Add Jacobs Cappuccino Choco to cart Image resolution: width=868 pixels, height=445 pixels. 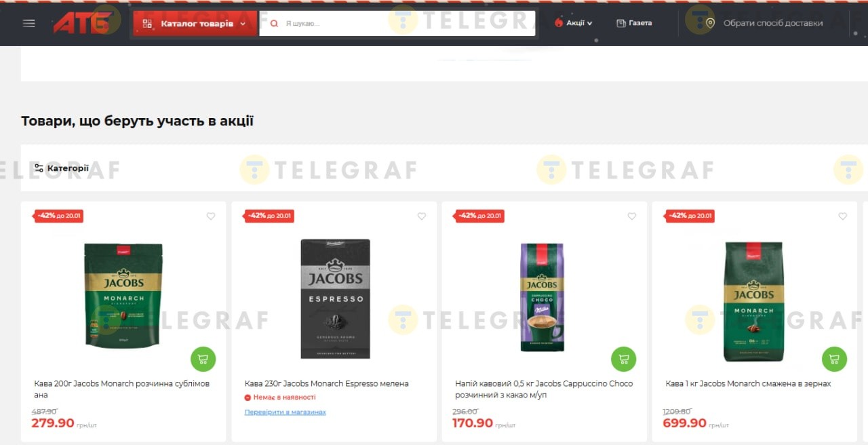[x=624, y=359]
